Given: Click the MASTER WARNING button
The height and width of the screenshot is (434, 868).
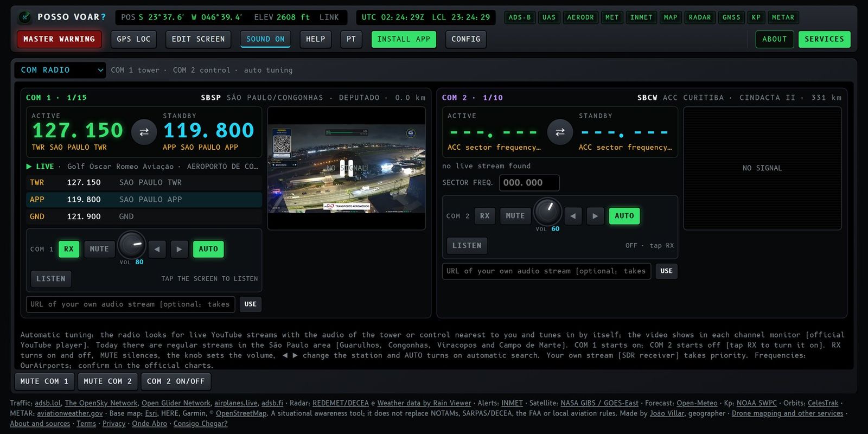Looking at the screenshot, I should coord(59,39).
